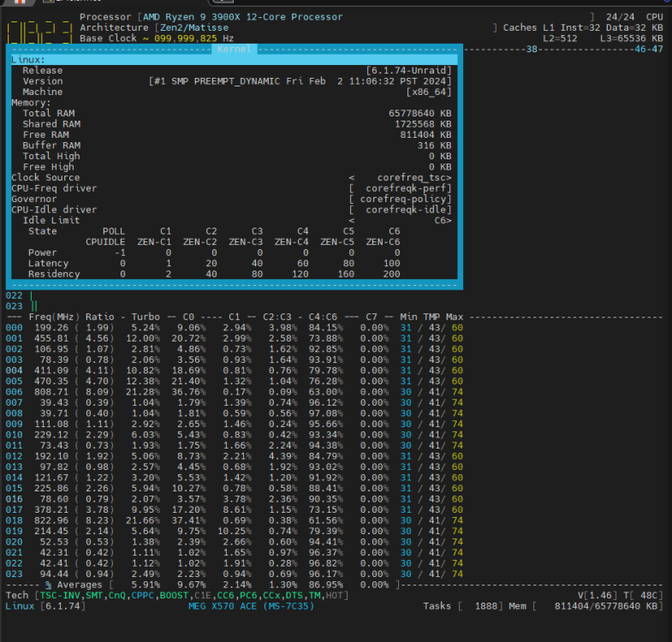Screen dimensions: 672x642
Task: Select CPU 012 row label in table
Action: pyautogui.click(x=15, y=456)
